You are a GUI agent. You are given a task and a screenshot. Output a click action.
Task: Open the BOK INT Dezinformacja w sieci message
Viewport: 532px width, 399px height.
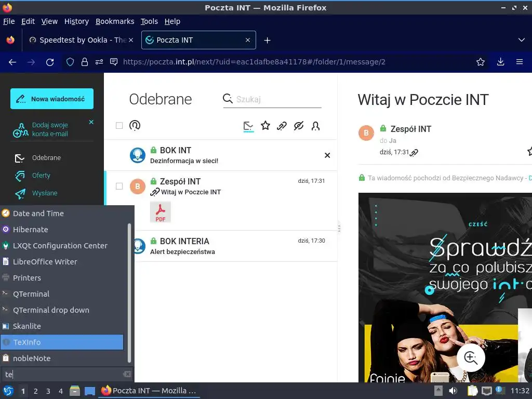click(220, 155)
